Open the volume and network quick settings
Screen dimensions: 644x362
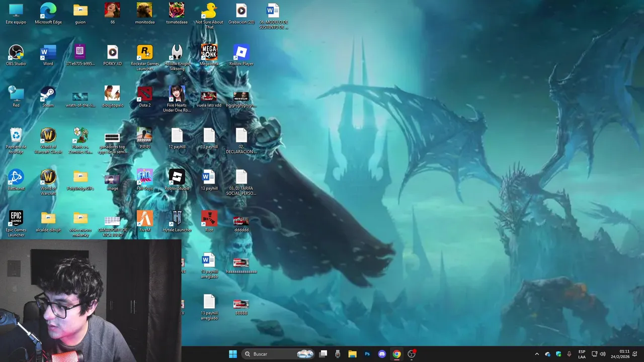point(598,354)
